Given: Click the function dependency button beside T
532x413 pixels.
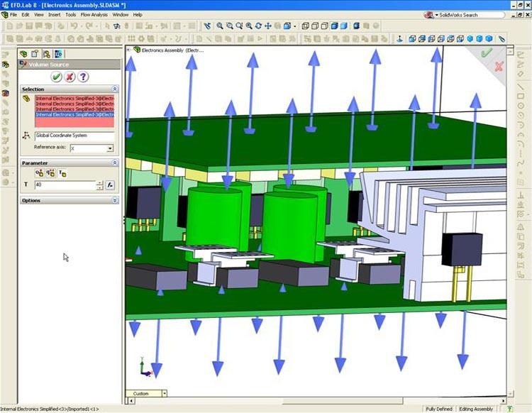Looking at the screenshot, I should click(x=110, y=185).
